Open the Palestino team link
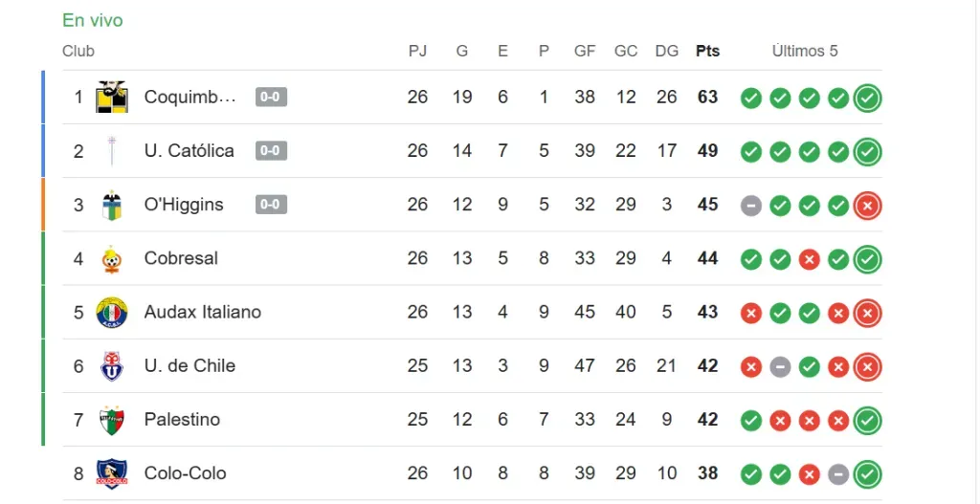Viewport: 980px width, 504px height. [x=182, y=420]
